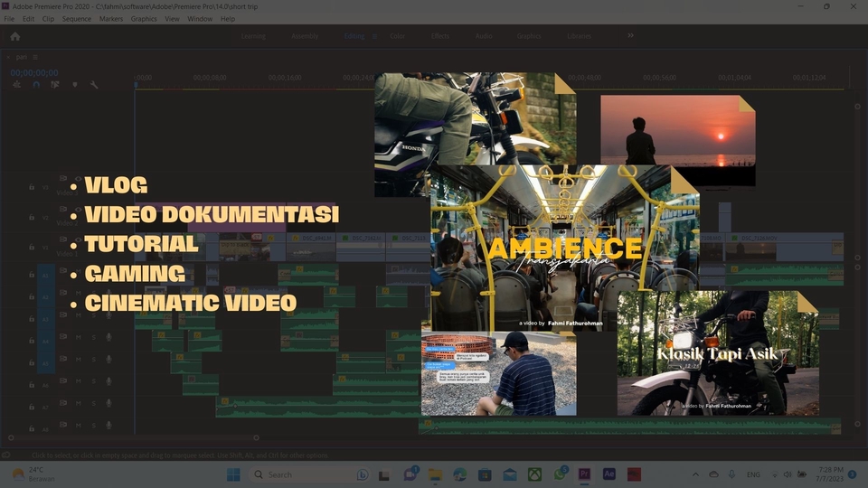Click the Add Marker icon

pyautogui.click(x=75, y=85)
